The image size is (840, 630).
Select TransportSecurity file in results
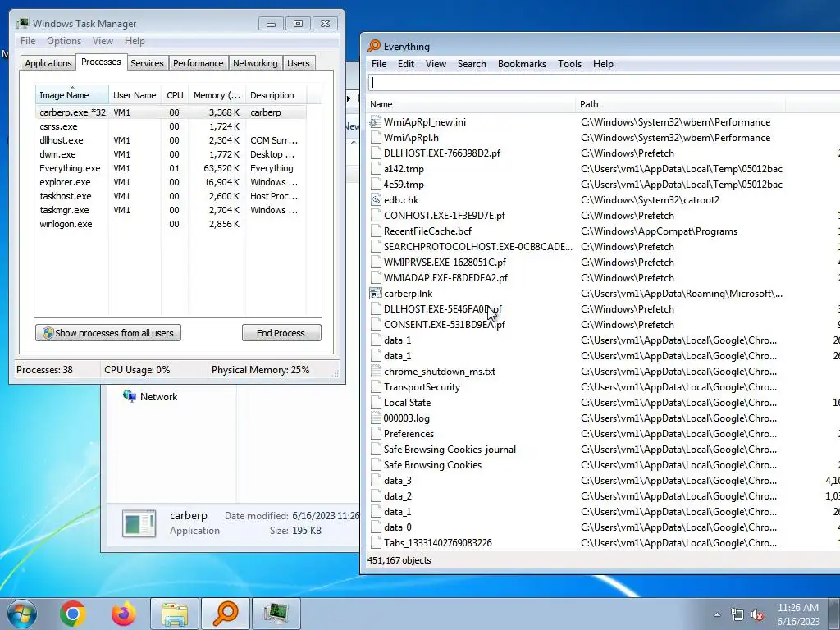pos(422,387)
